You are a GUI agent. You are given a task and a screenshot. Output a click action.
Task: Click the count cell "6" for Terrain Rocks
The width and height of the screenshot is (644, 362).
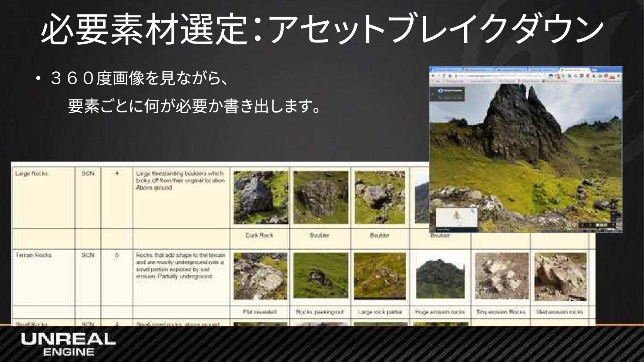click(x=117, y=278)
